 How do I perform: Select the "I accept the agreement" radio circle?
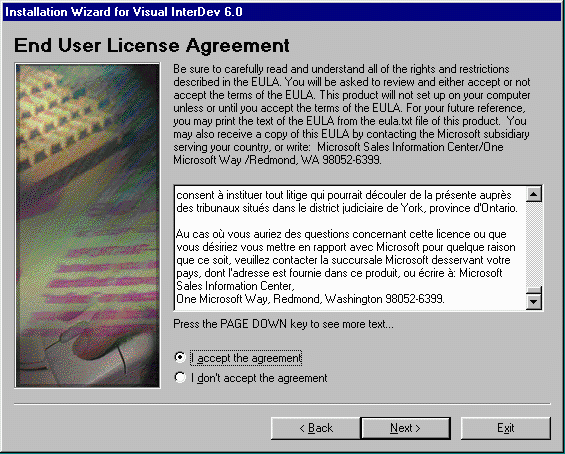tap(179, 357)
